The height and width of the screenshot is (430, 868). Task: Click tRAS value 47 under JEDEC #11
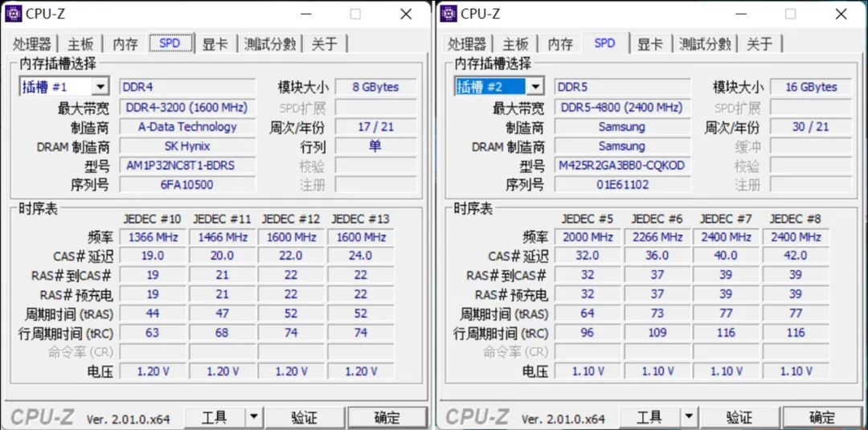(223, 313)
